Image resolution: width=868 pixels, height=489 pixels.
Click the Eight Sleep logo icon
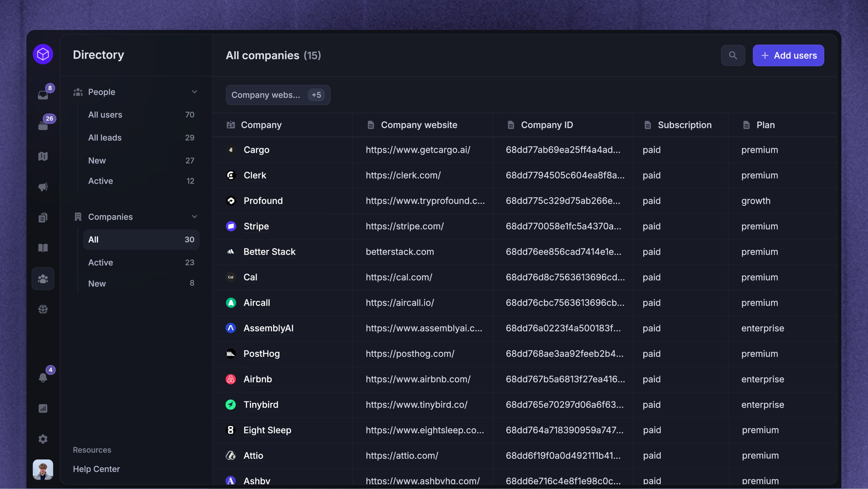(x=231, y=430)
